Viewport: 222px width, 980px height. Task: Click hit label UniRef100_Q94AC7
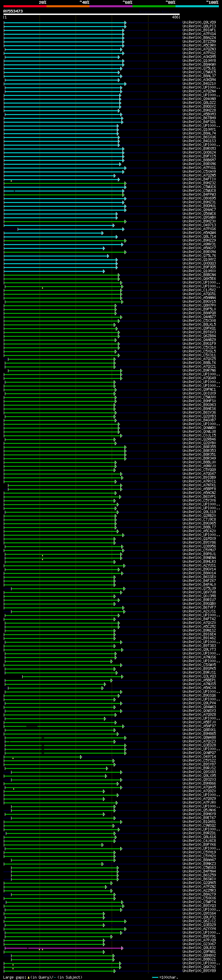pos(199,210)
